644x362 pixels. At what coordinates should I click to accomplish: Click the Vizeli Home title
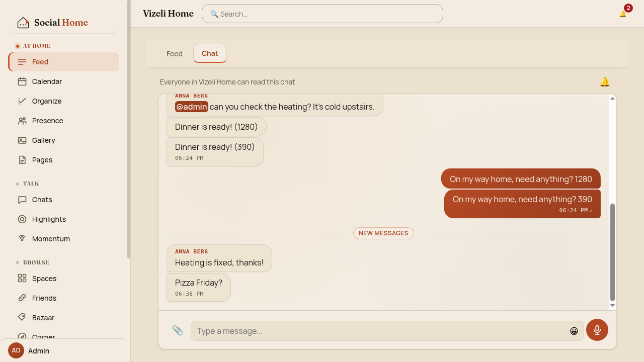click(x=168, y=14)
